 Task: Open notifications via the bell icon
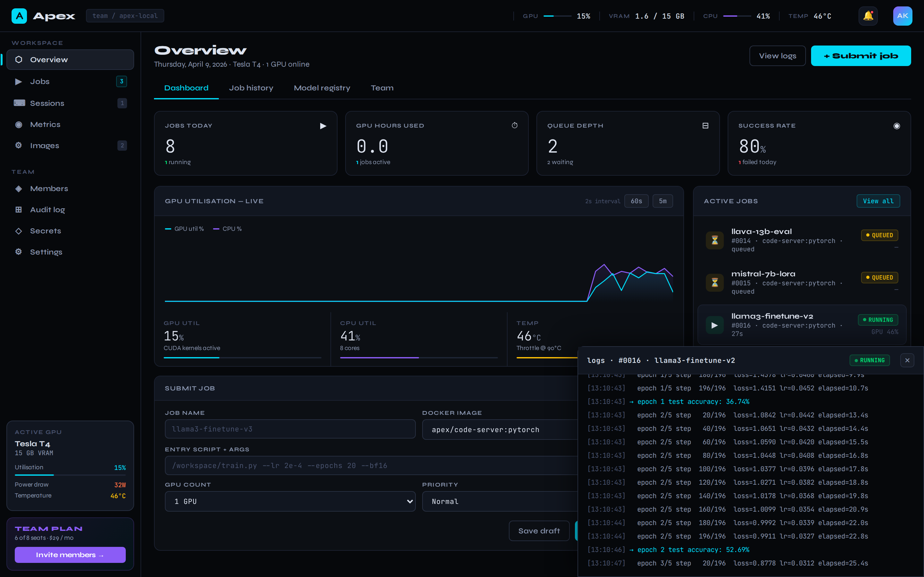click(868, 16)
